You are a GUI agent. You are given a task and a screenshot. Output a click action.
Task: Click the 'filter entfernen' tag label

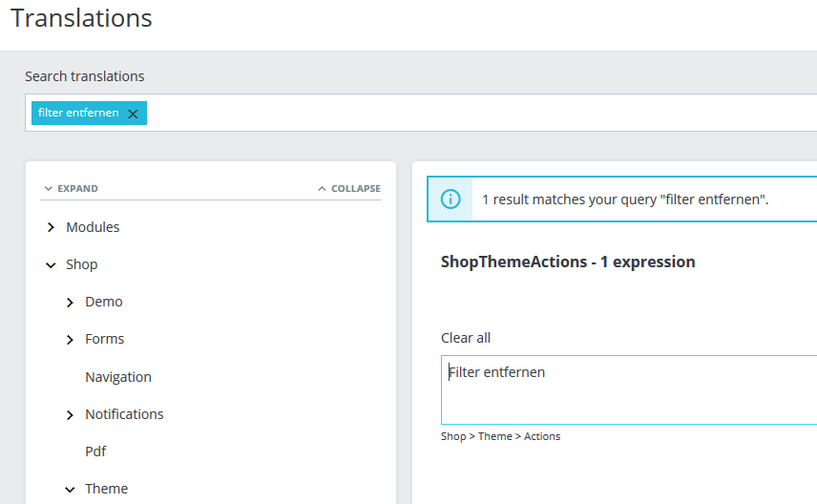point(78,113)
